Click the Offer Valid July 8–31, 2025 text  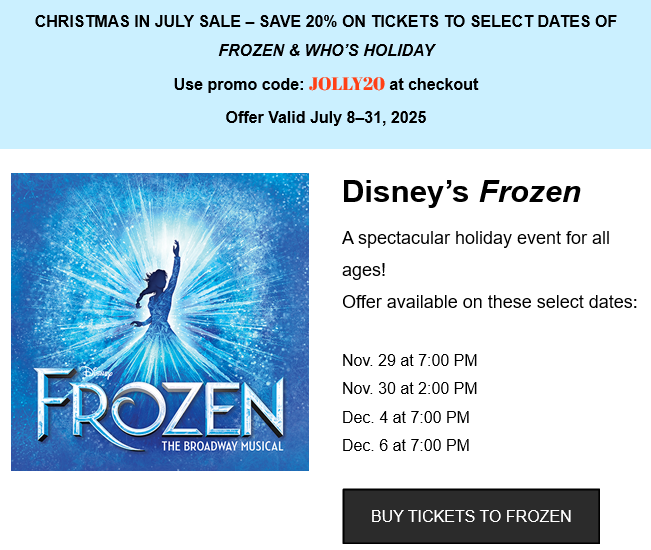click(326, 117)
